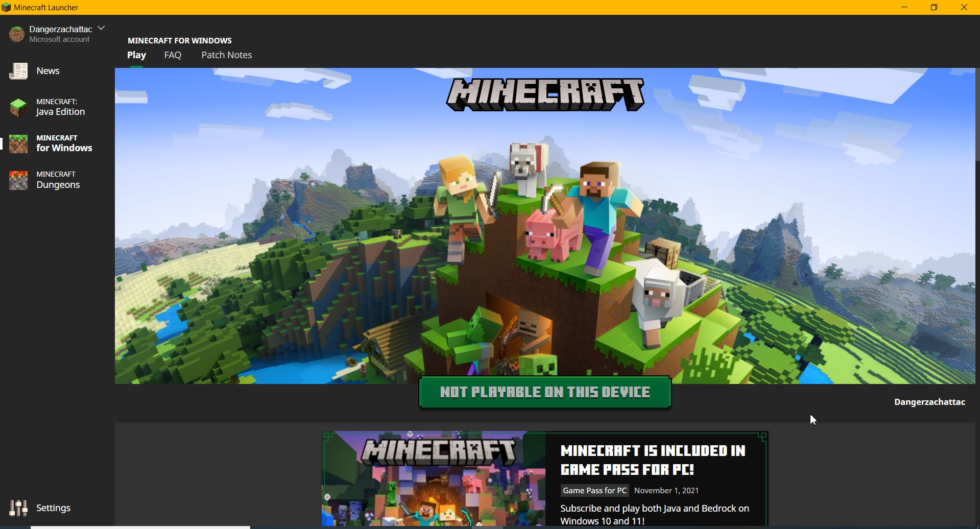
Task: Click the November 1, 2021 article date
Action: click(x=666, y=491)
